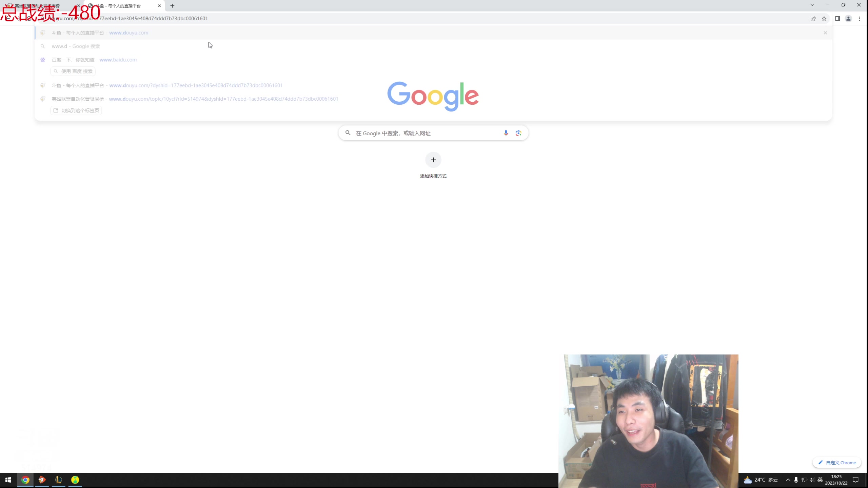Click the Google search input box
868x488 pixels.
424,133
